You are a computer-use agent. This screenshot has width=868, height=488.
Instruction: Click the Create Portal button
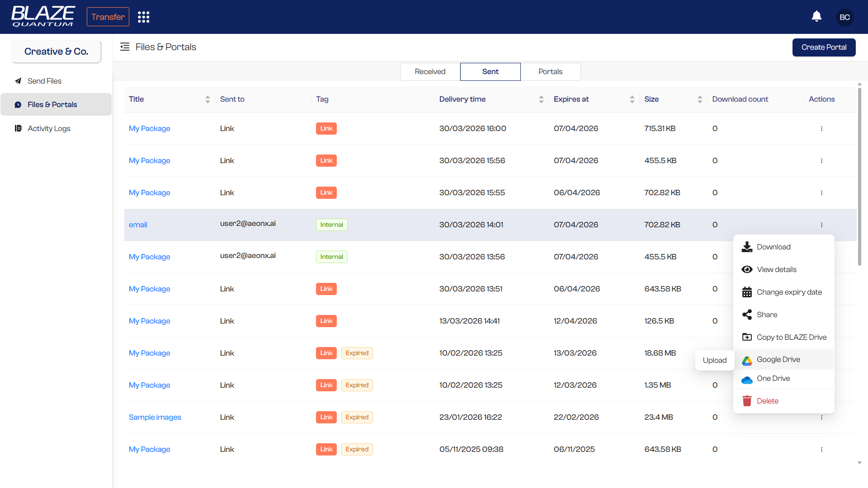824,47
